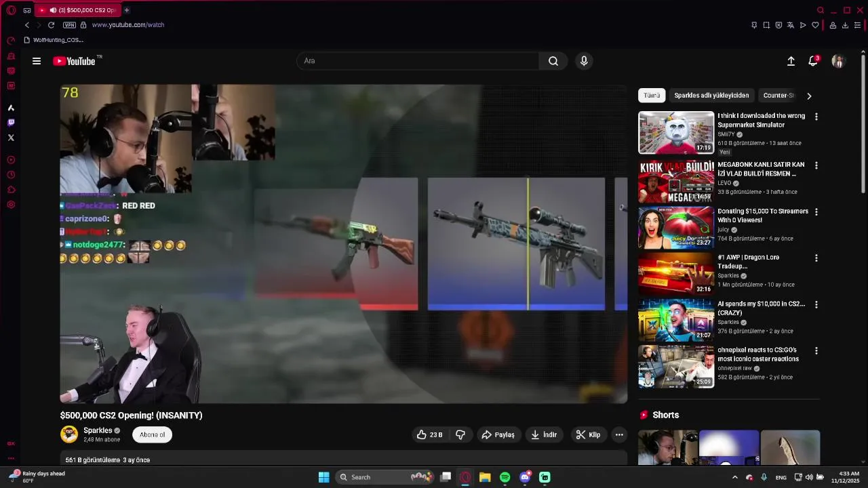The height and width of the screenshot is (488, 868).
Task: Subscribe with the Abone ol button
Action: (152, 434)
